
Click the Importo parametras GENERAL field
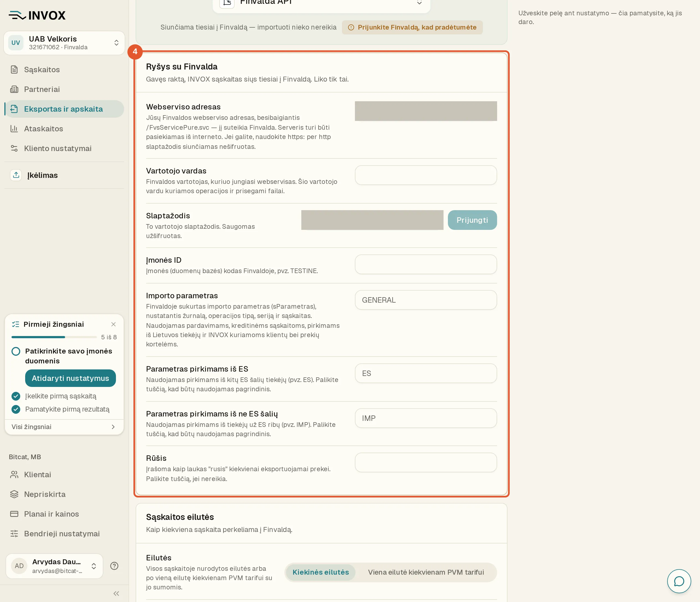(426, 300)
